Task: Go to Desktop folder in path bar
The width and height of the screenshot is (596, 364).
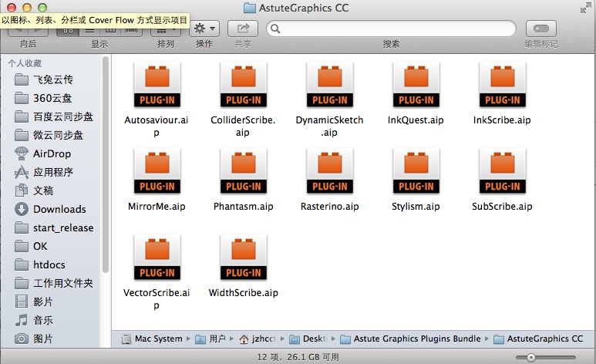Action: (308, 339)
